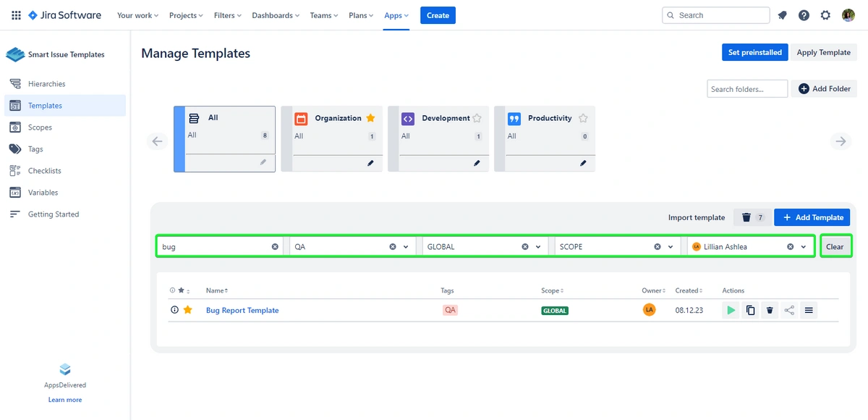Open the notifications rocket icon

click(782, 15)
